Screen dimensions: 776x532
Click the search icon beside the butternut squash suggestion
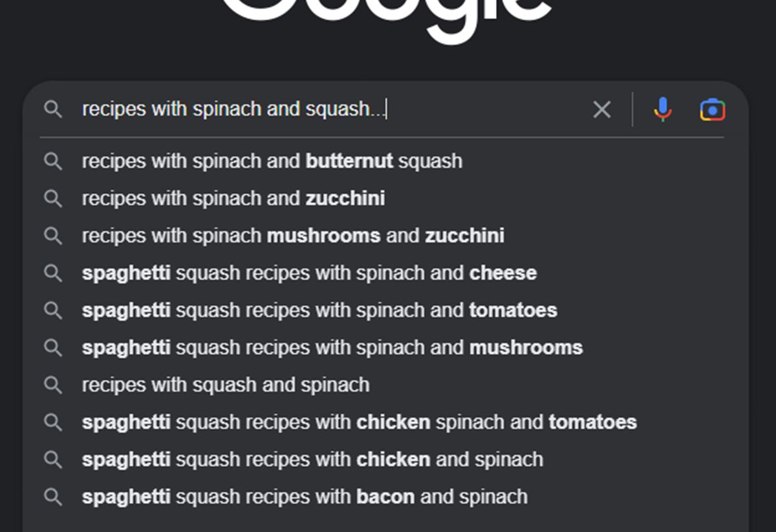click(x=54, y=161)
